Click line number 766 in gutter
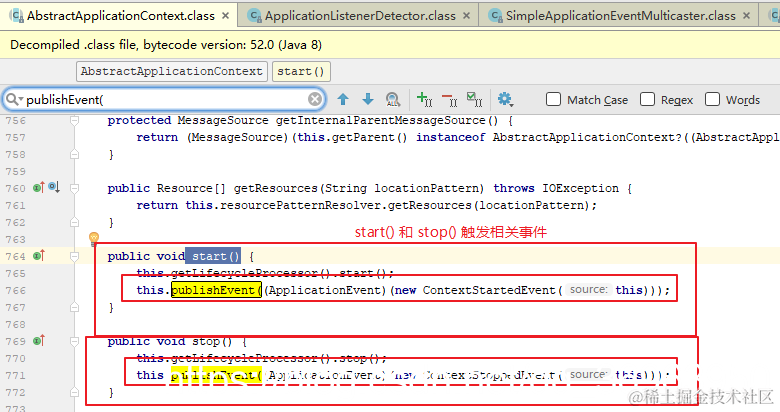 pyautogui.click(x=15, y=290)
